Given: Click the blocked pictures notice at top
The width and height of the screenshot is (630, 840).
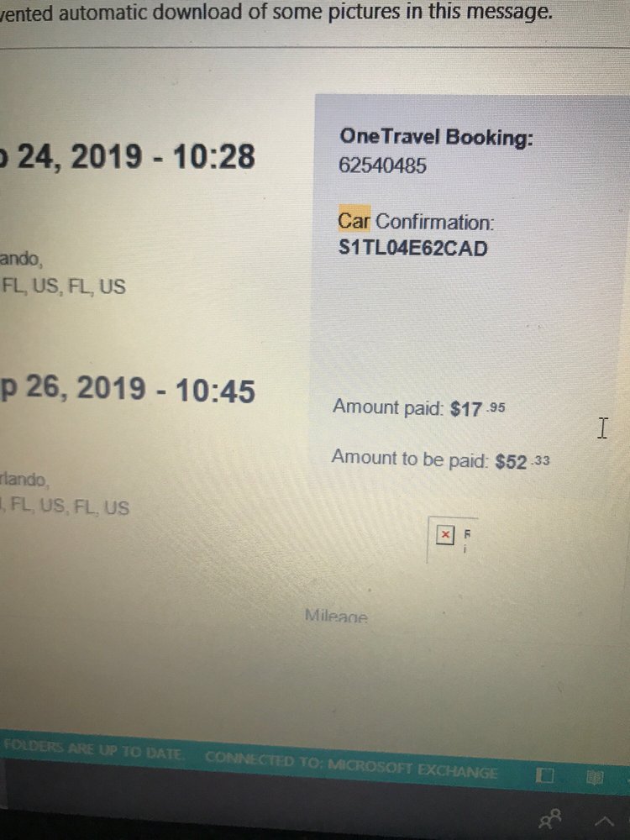Looking at the screenshot, I should pyautogui.click(x=277, y=13).
